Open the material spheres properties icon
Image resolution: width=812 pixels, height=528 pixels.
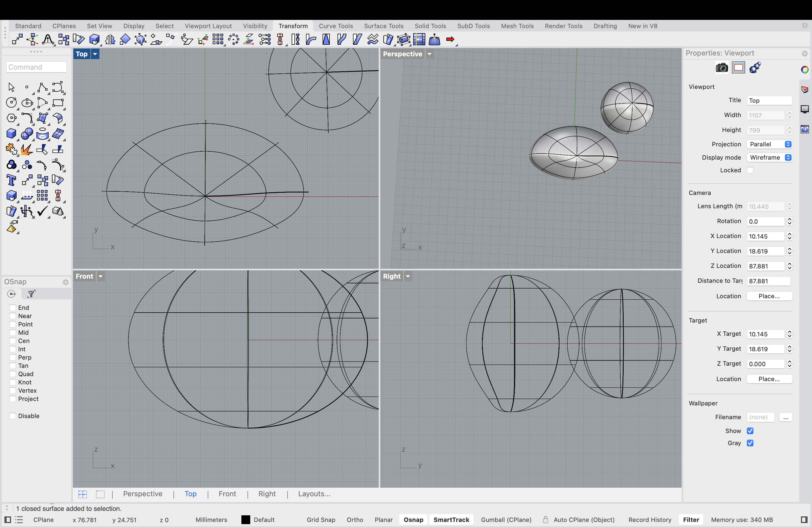[x=755, y=68]
